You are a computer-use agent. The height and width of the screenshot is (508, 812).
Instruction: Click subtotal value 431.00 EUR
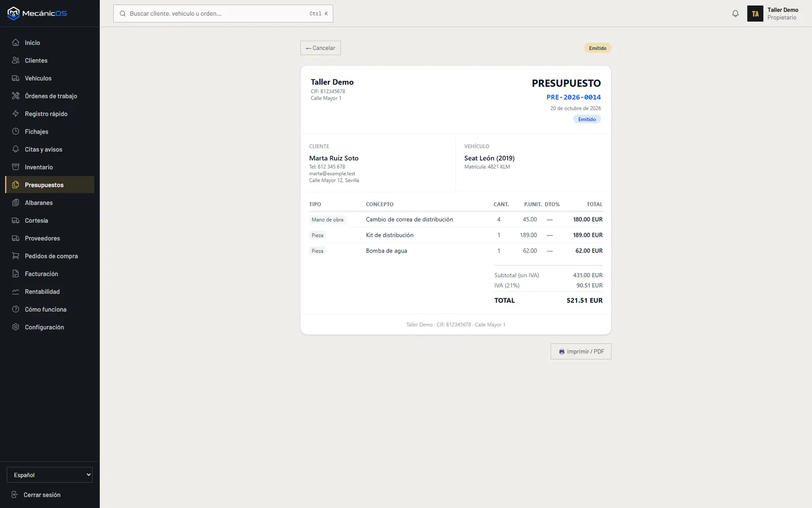pyautogui.click(x=588, y=275)
